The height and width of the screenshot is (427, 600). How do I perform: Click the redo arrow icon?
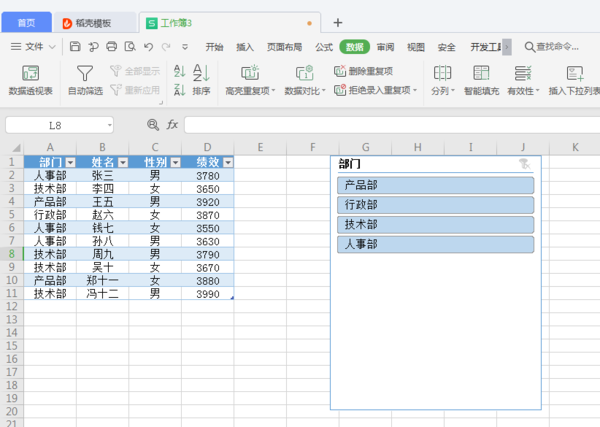tap(166, 47)
